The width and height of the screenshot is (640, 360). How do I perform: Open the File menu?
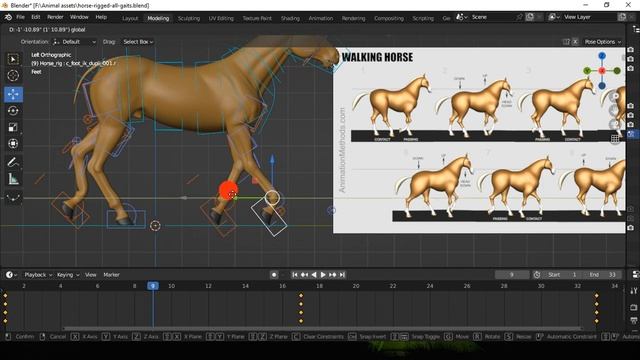point(20,17)
